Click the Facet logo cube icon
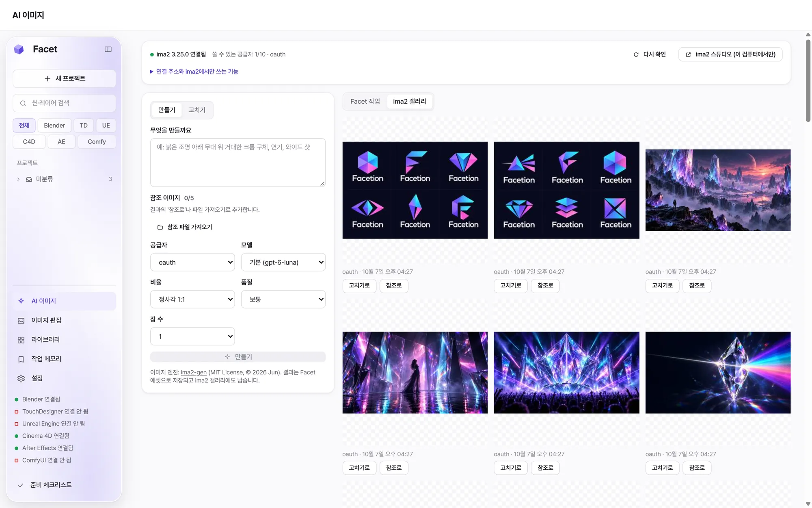Image resolution: width=812 pixels, height=508 pixels. coord(19,49)
